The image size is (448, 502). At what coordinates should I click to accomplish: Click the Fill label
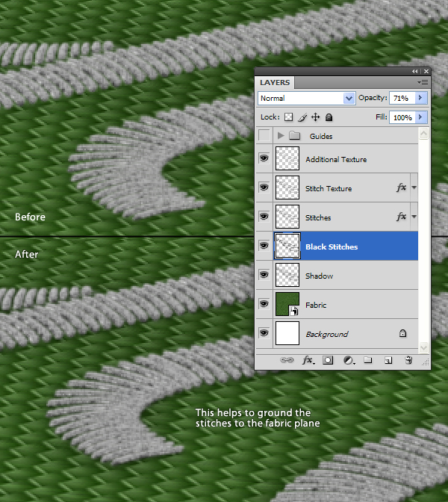381,117
